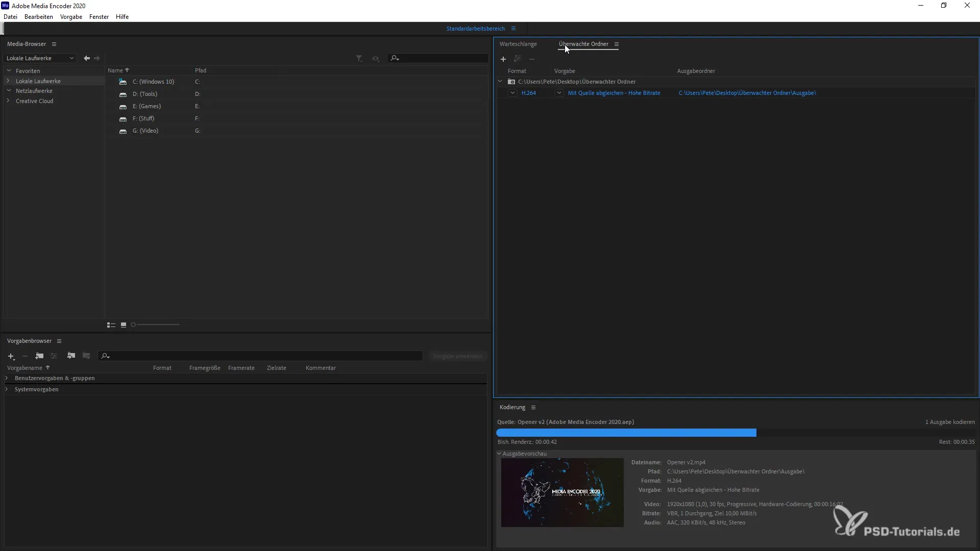The height and width of the screenshot is (551, 980).
Task: Click the output preview thumbnail
Action: [562, 492]
